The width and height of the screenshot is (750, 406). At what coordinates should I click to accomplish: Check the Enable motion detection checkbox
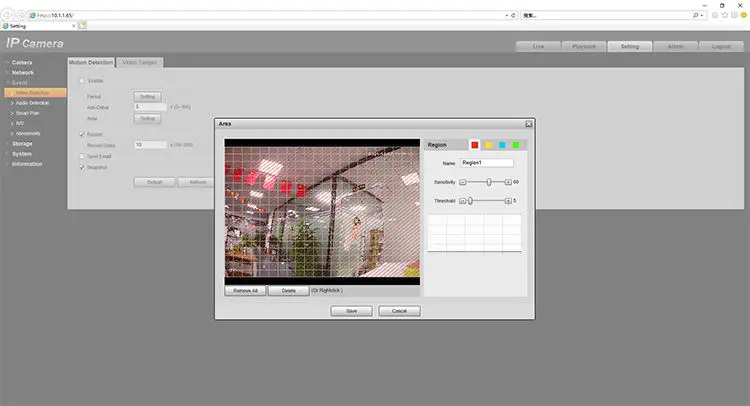coord(82,80)
